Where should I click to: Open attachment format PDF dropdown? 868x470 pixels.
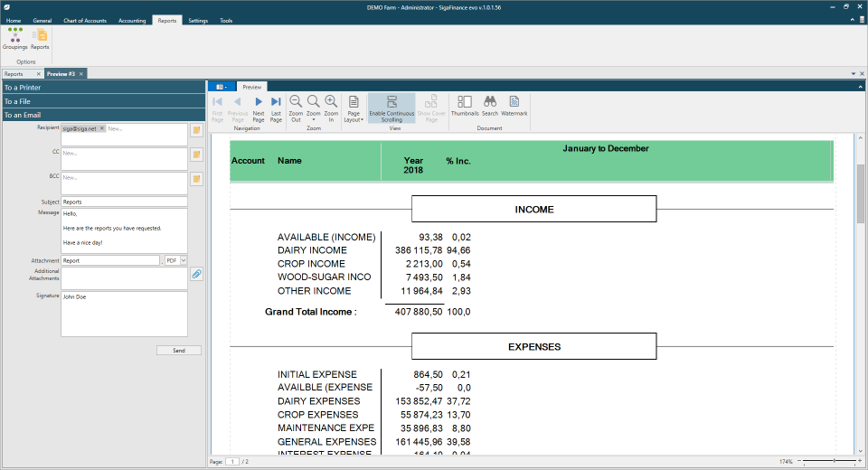tap(184, 260)
